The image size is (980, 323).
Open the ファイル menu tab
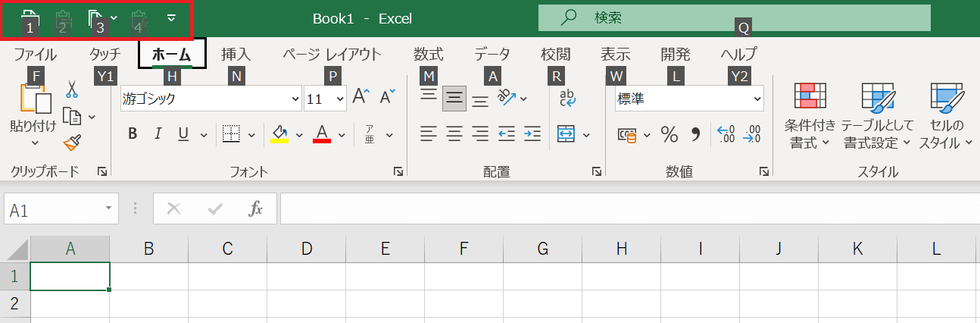[35, 54]
